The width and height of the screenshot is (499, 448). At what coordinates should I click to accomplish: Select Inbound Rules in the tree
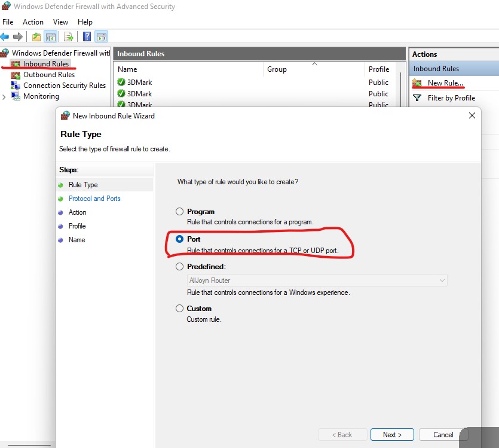pos(46,63)
